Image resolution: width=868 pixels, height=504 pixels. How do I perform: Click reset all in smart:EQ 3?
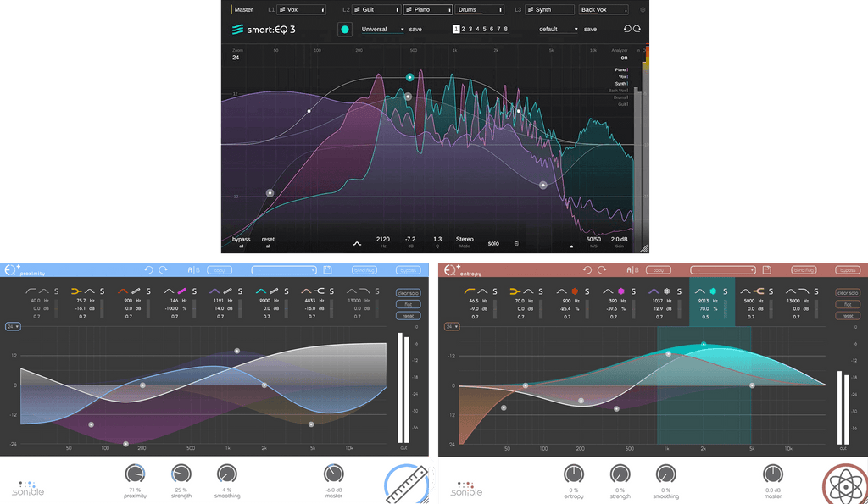tap(268, 241)
